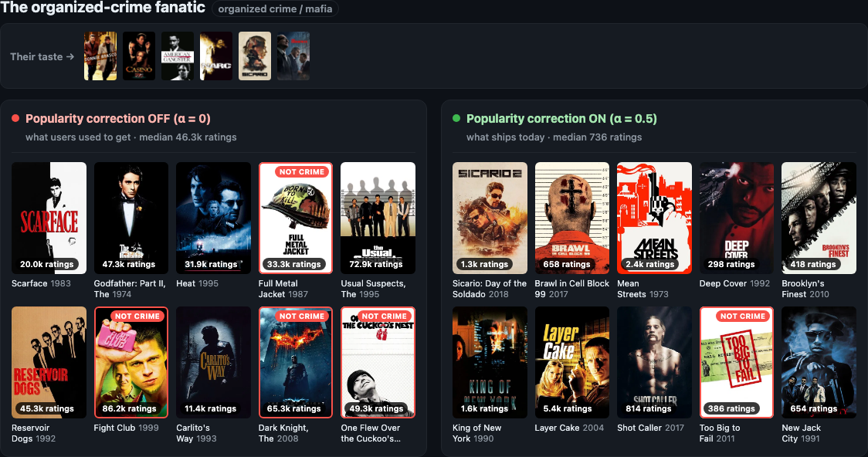868x457 pixels.
Task: Click the 'Dark Knight, The 2008' title text
Action: (x=283, y=433)
